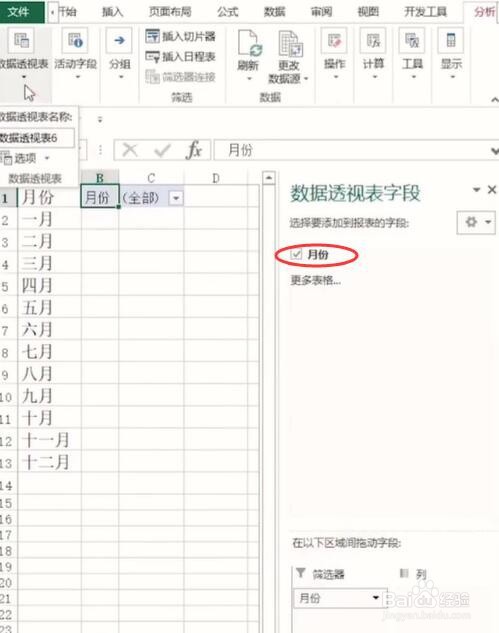
Task: Toggle the 月份 field checkbox
Action: 296,254
